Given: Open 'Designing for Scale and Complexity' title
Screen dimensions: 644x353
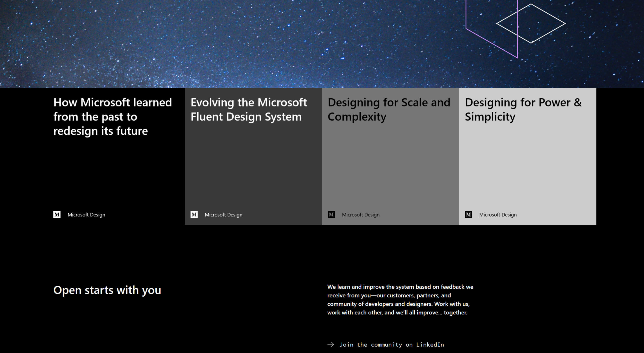Looking at the screenshot, I should coord(389,109).
